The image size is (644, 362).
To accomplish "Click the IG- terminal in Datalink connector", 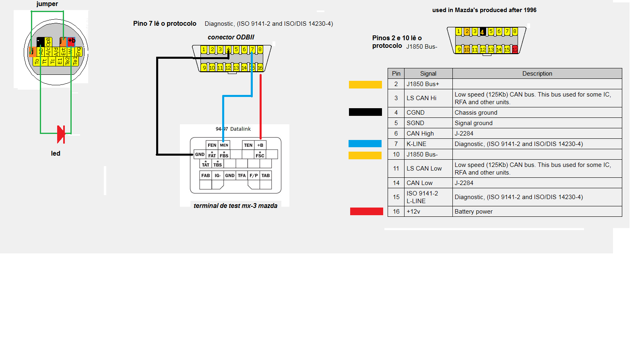I will pos(217,175).
